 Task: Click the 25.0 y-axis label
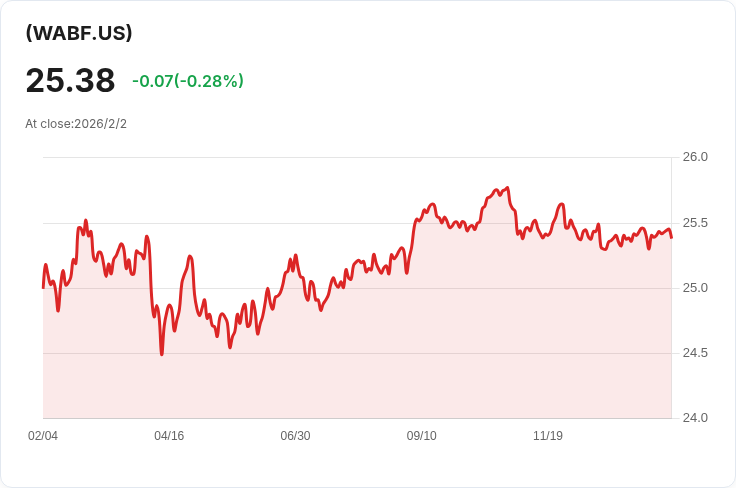coord(695,288)
